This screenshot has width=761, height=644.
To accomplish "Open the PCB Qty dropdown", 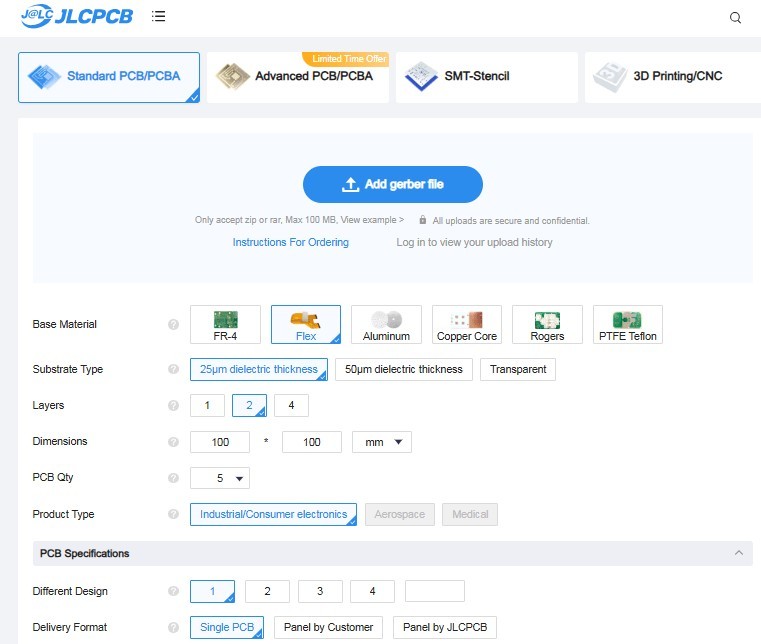I will click(220, 478).
